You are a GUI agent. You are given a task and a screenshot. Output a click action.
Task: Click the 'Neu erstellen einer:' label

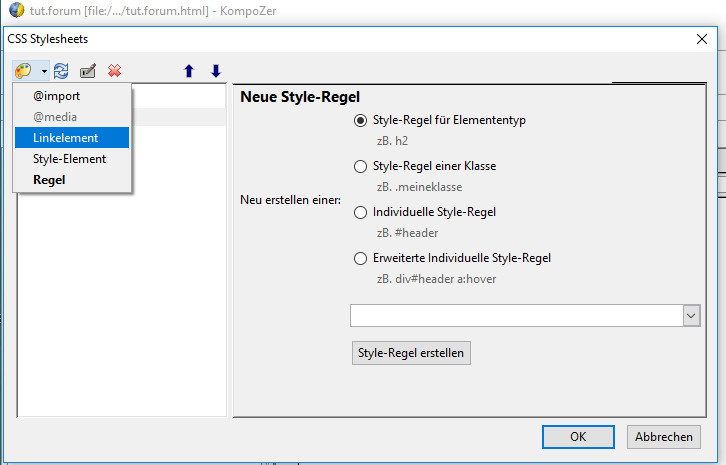click(290, 200)
